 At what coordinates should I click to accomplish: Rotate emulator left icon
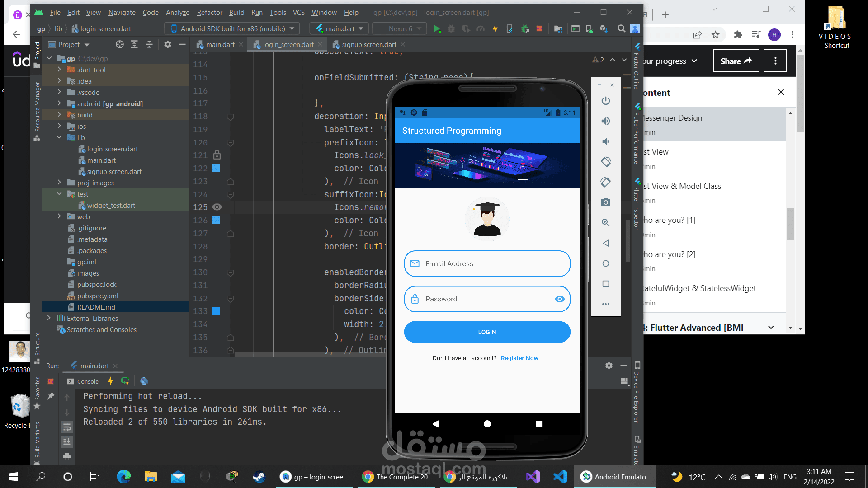point(606,161)
